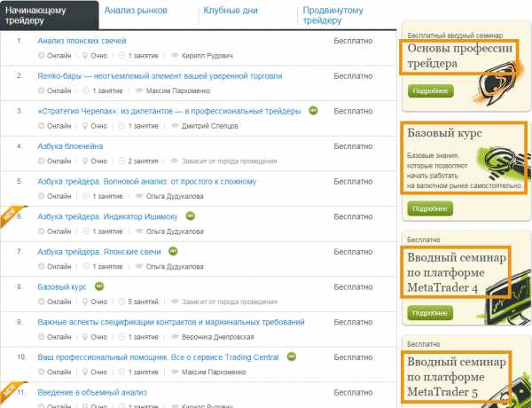Click megaphone illustration on Основы профессии banner
Image resolution: width=532 pixels, height=408 pixels.
coord(496,85)
